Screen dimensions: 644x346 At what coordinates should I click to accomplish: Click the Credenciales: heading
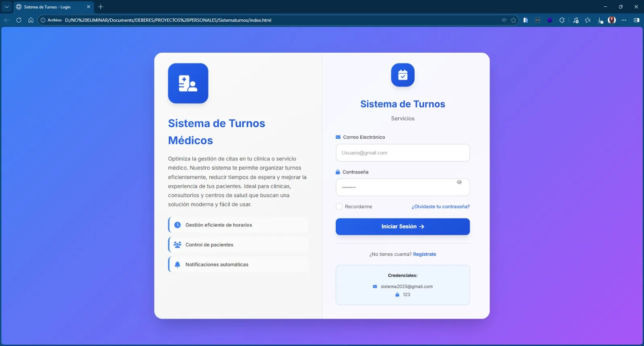coord(402,276)
